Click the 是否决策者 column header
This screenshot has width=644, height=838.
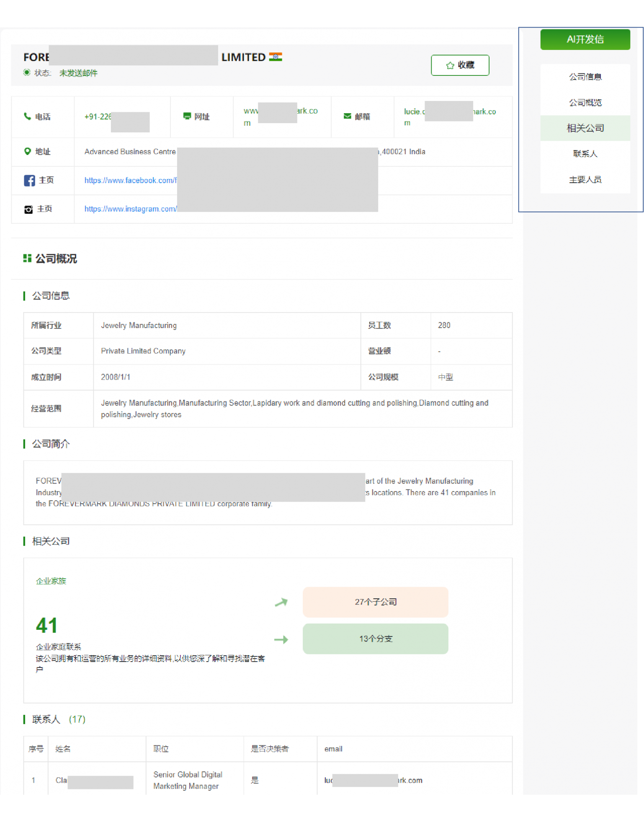coord(270,749)
